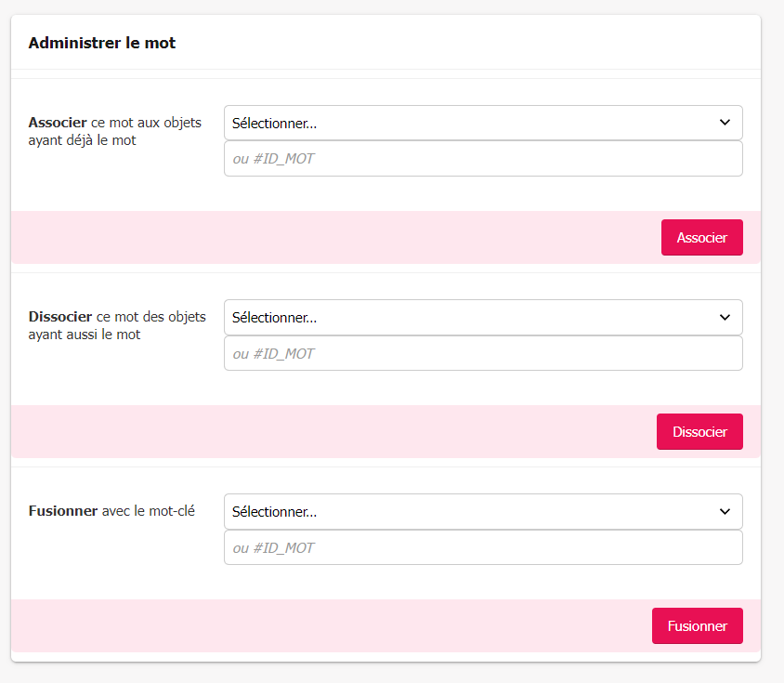The height and width of the screenshot is (683, 784).
Task: Click the 'Dissocier ce mot des objets' label
Action: (117, 317)
